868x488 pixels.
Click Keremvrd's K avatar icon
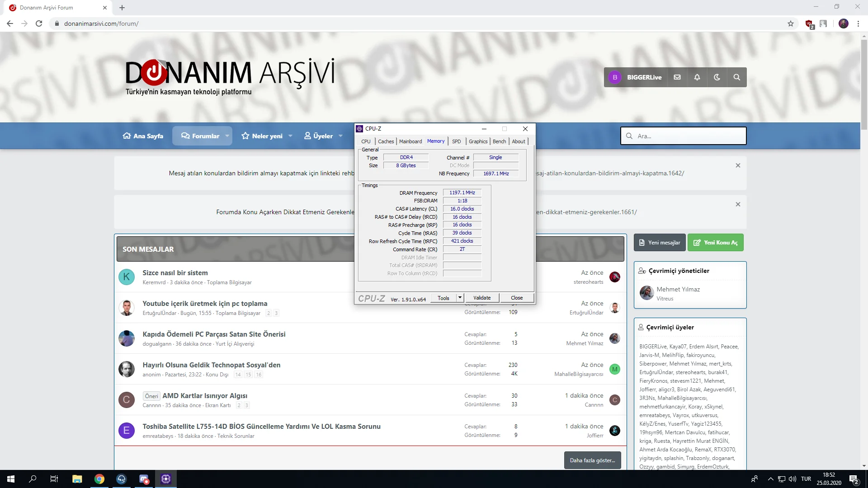(127, 277)
